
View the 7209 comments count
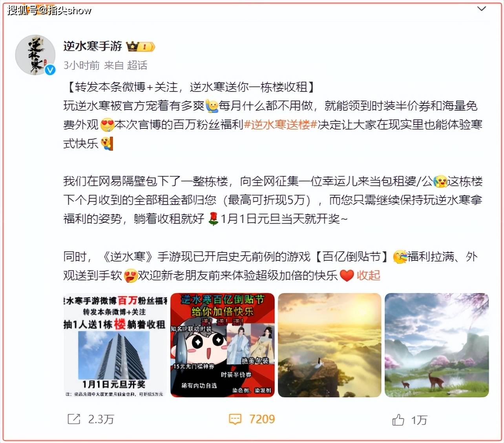pyautogui.click(x=262, y=419)
